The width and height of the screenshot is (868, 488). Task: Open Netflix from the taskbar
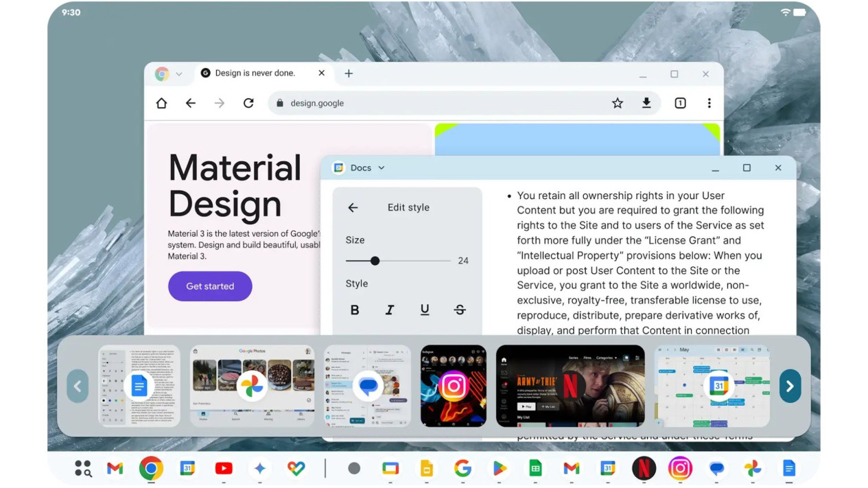644,469
